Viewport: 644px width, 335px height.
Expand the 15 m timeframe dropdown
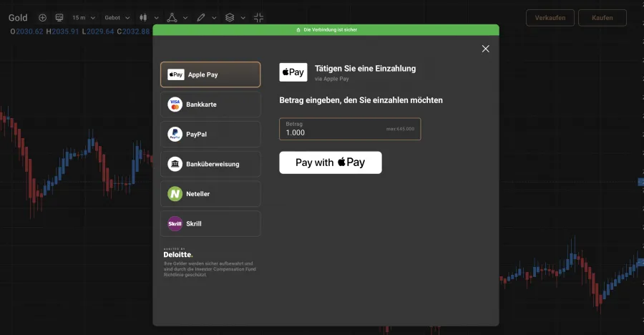point(82,17)
